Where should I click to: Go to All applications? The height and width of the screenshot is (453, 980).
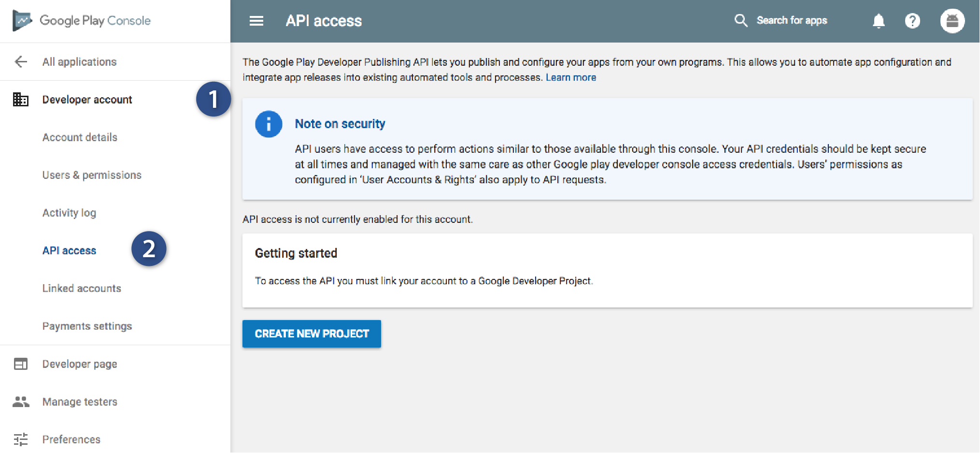(x=80, y=62)
